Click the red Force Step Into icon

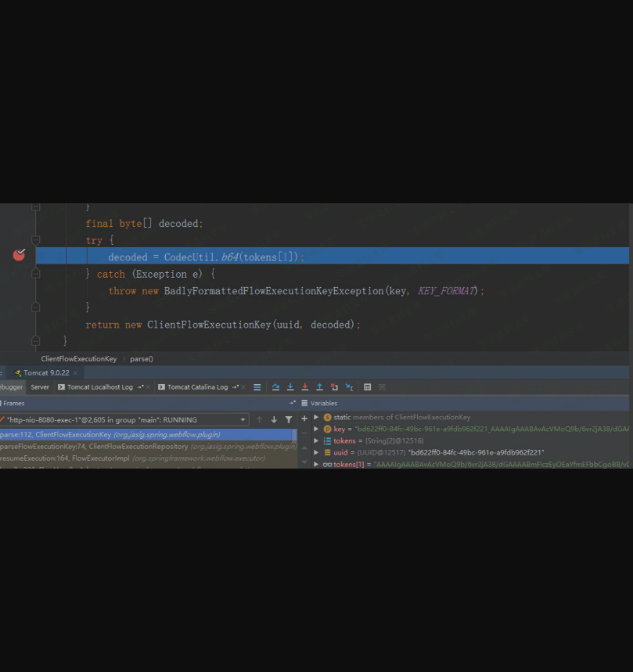pyautogui.click(x=304, y=387)
